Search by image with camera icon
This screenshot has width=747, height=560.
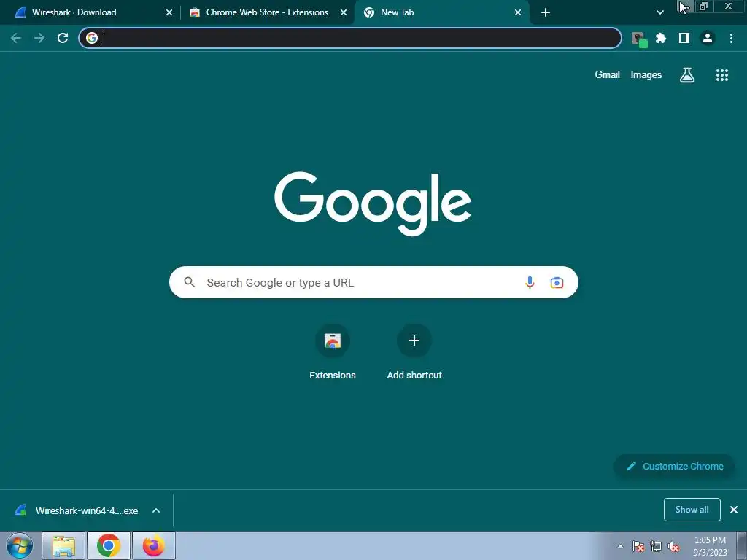[x=557, y=282]
